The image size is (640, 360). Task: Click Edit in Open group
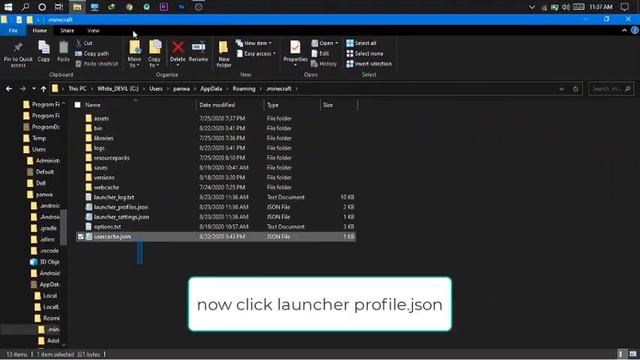320,53
